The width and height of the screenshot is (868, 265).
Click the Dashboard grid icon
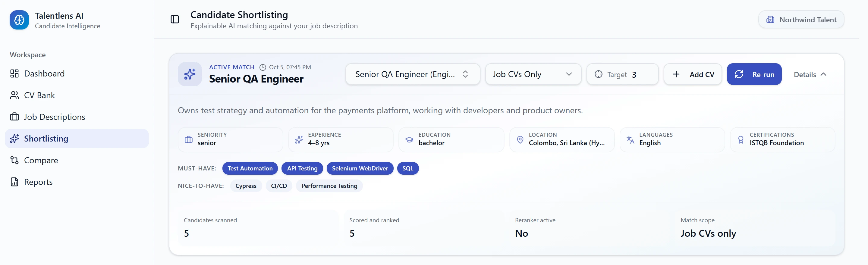[x=14, y=73]
